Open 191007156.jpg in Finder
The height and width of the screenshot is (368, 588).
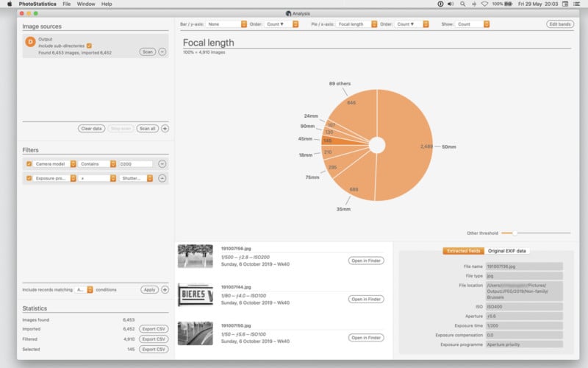pos(366,261)
